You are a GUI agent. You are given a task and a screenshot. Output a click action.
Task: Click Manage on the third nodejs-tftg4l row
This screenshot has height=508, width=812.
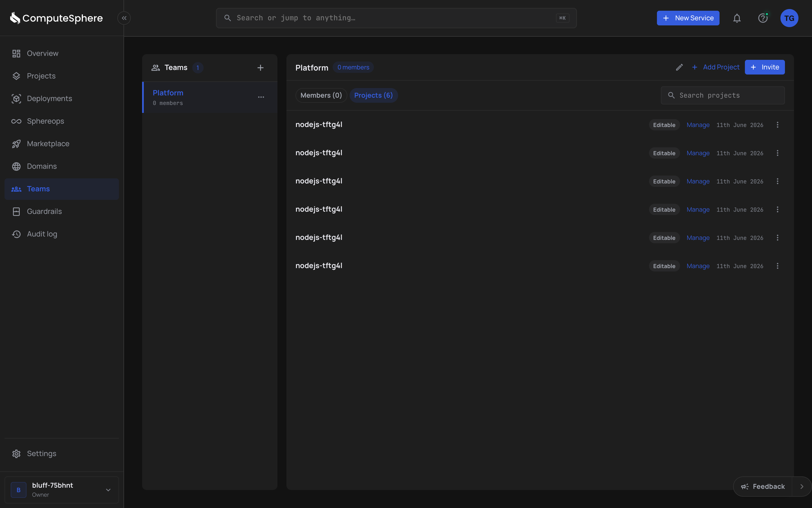(698, 181)
